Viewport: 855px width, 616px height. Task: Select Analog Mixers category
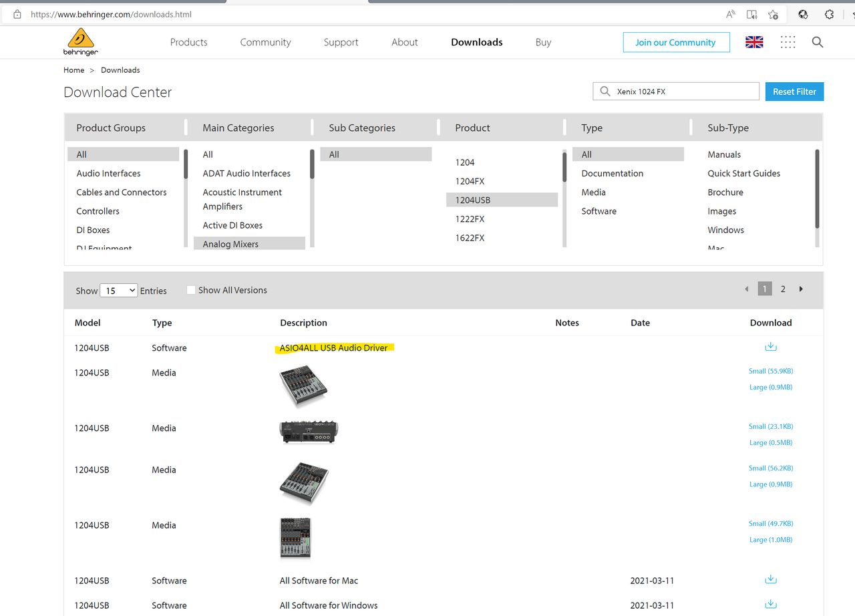pyautogui.click(x=249, y=244)
